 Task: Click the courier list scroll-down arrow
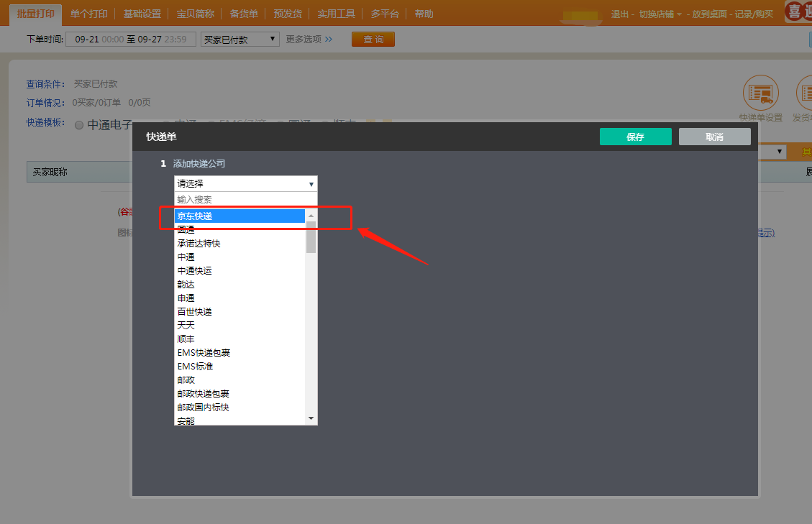(311, 418)
